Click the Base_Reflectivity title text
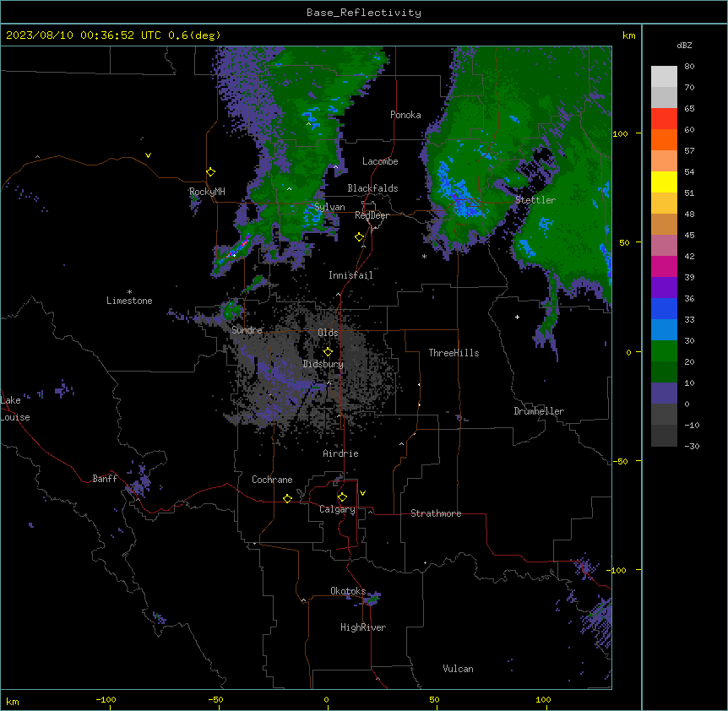This screenshot has width=728, height=711. (x=364, y=13)
